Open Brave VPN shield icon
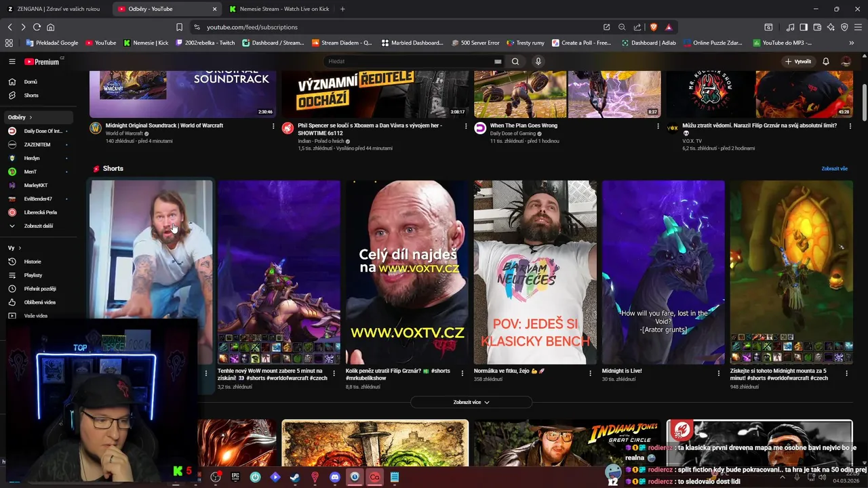Viewport: 868px width, 488px height. [844, 27]
